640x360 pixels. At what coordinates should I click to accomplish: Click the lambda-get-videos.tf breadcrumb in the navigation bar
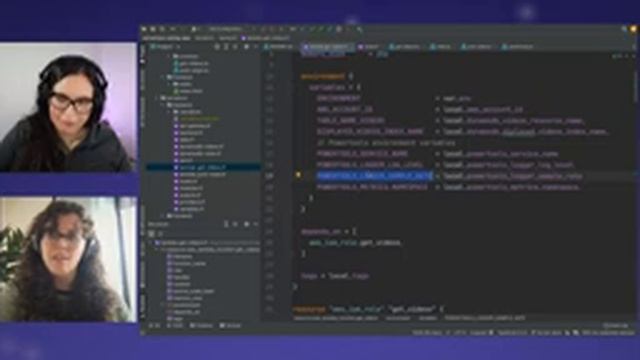266,38
